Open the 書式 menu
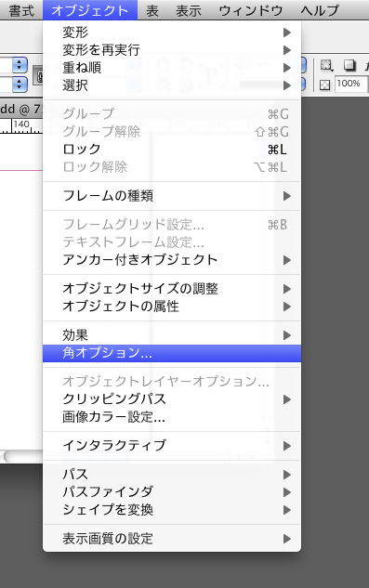This screenshot has width=369, height=588. click(x=21, y=10)
